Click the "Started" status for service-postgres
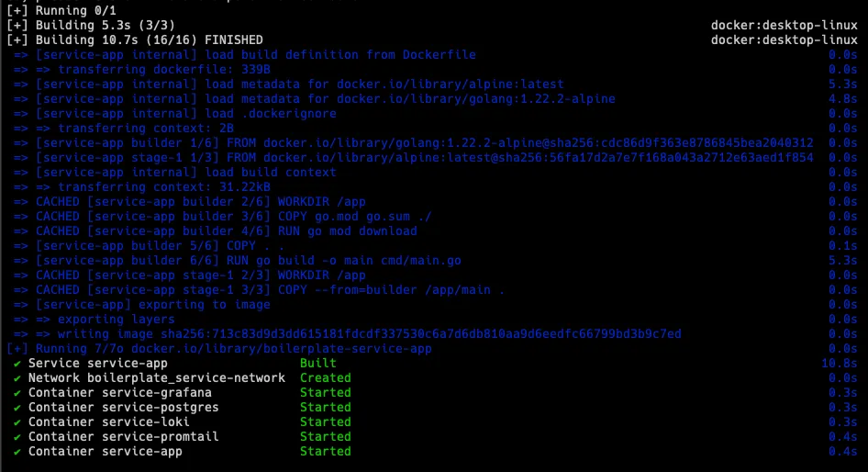Screen dimensions: 868x472 326,408
